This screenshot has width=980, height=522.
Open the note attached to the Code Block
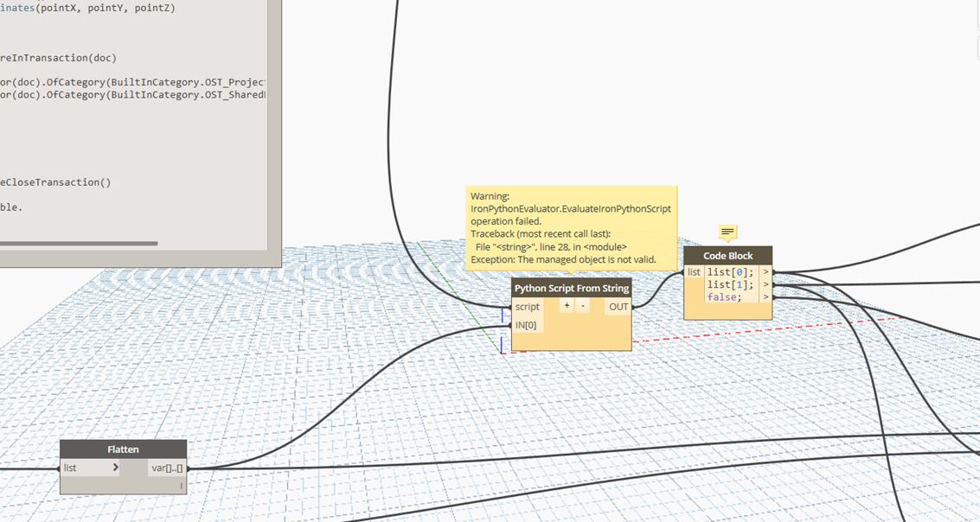coord(727,231)
